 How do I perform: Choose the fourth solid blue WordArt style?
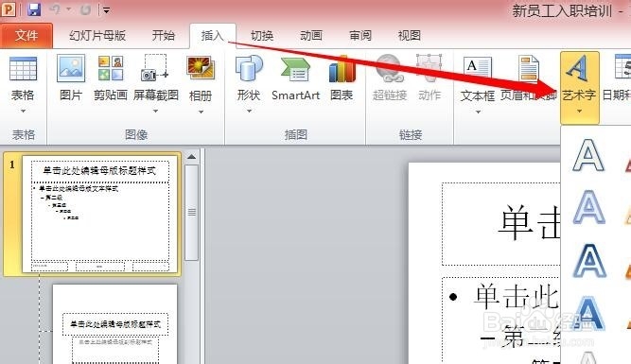click(588, 313)
